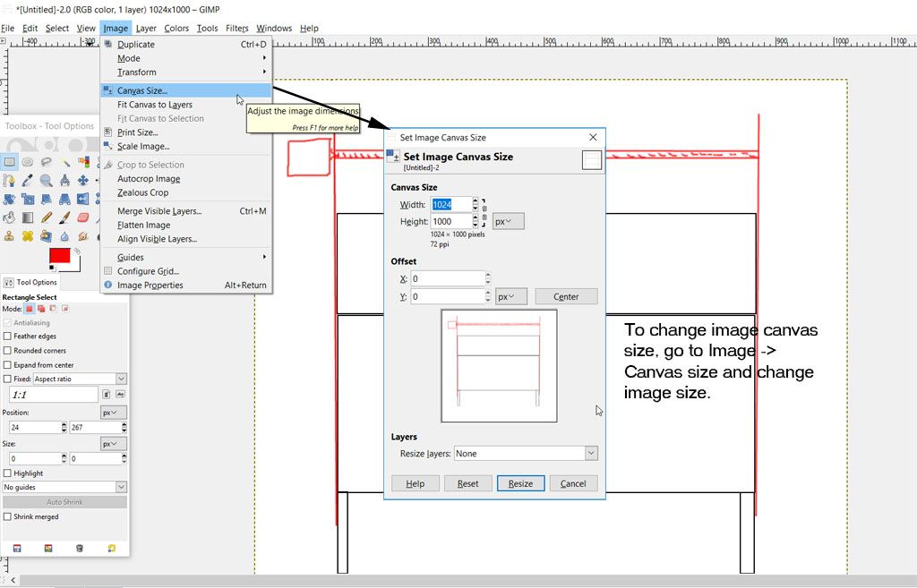Click the Reset button in canvas dialog

tap(467, 483)
